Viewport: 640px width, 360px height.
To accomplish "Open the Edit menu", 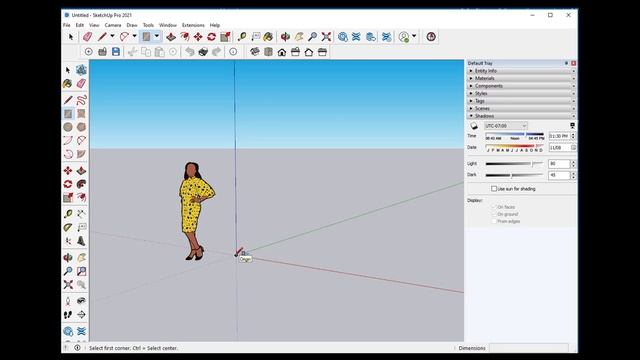I will click(80, 25).
